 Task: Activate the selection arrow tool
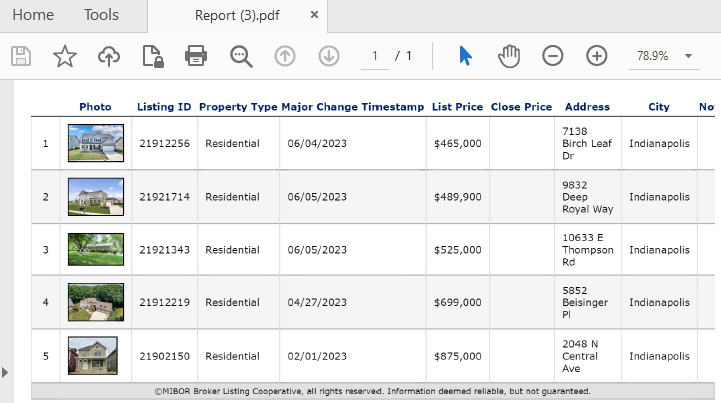465,56
